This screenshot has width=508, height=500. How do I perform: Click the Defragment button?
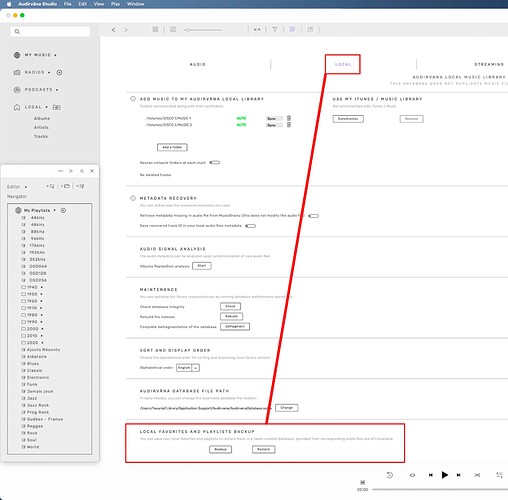pyautogui.click(x=235, y=326)
